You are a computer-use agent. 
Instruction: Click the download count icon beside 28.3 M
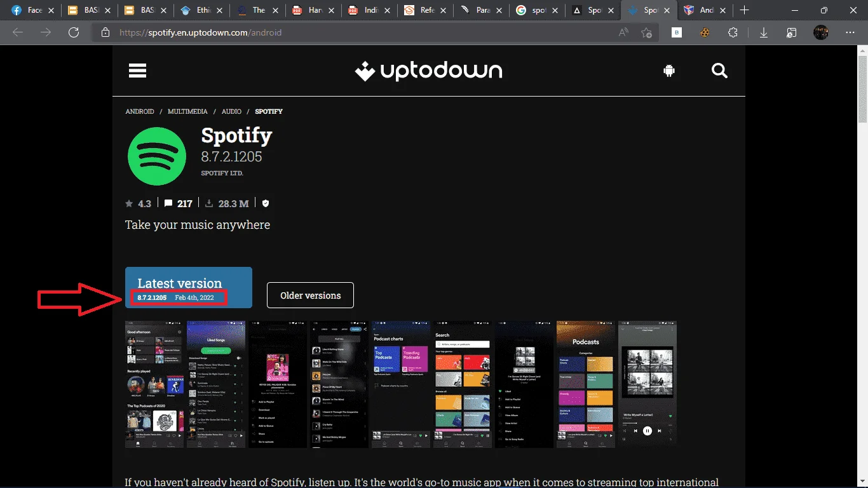click(209, 203)
